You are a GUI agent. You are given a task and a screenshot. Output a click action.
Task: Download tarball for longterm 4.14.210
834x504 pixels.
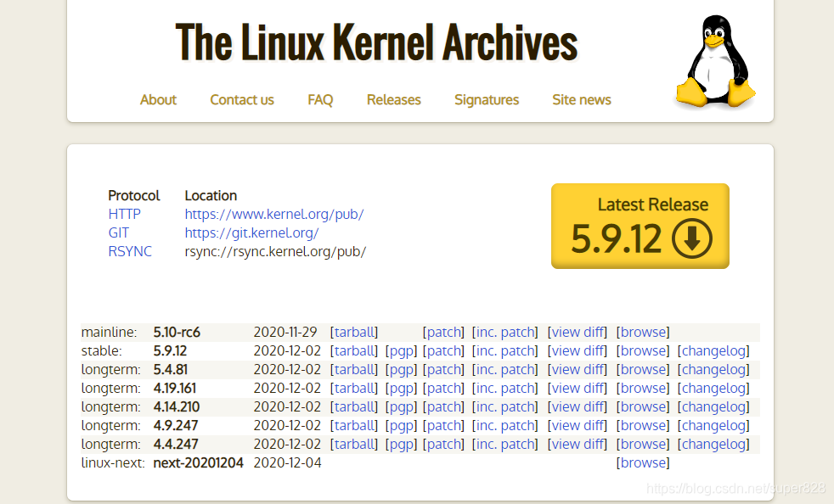point(354,406)
